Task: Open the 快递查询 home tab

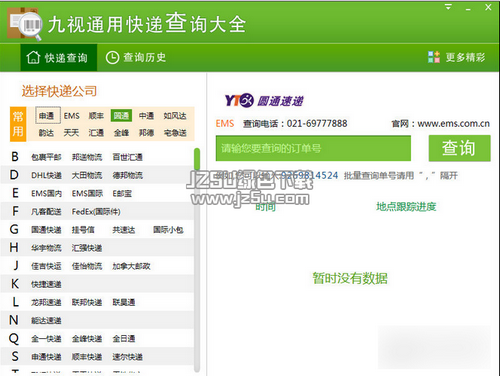Action: 59,58
